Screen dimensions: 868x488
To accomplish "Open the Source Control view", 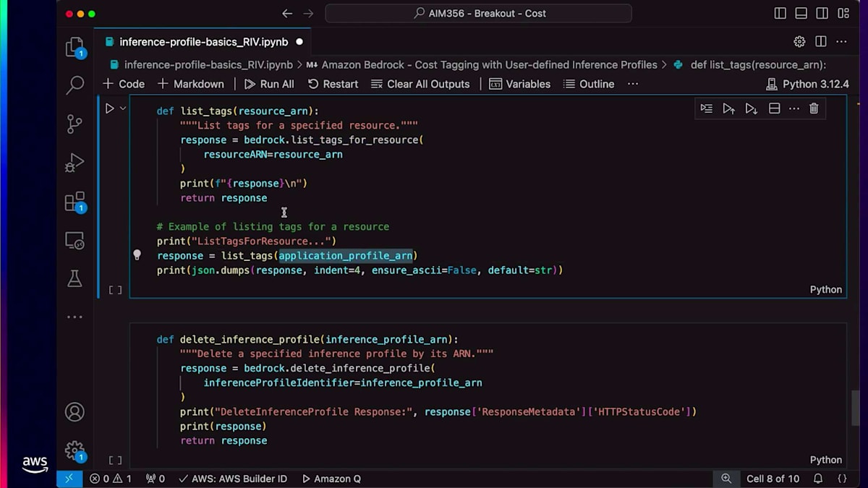I will point(75,124).
